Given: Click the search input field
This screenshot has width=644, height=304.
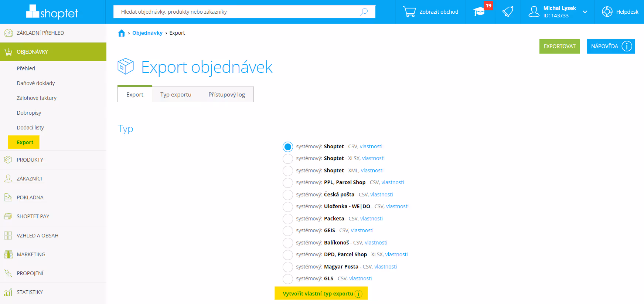Looking at the screenshot, I should pyautogui.click(x=233, y=11).
